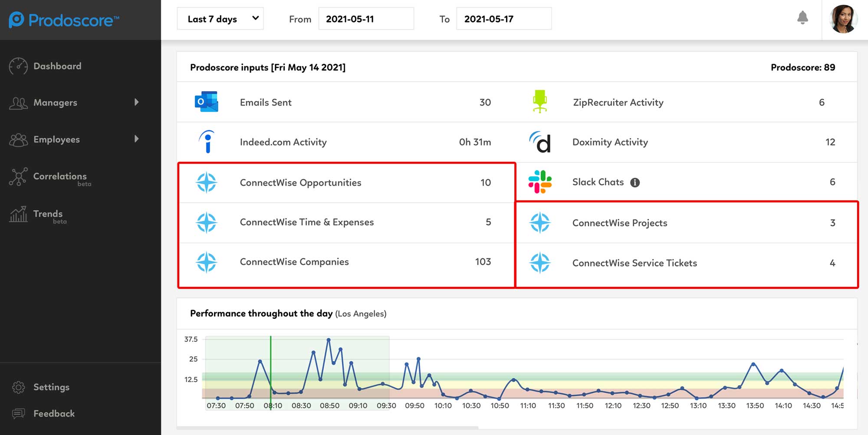Viewport: 868px width, 435px height.
Task: Click the Employees group icon
Action: (18, 140)
